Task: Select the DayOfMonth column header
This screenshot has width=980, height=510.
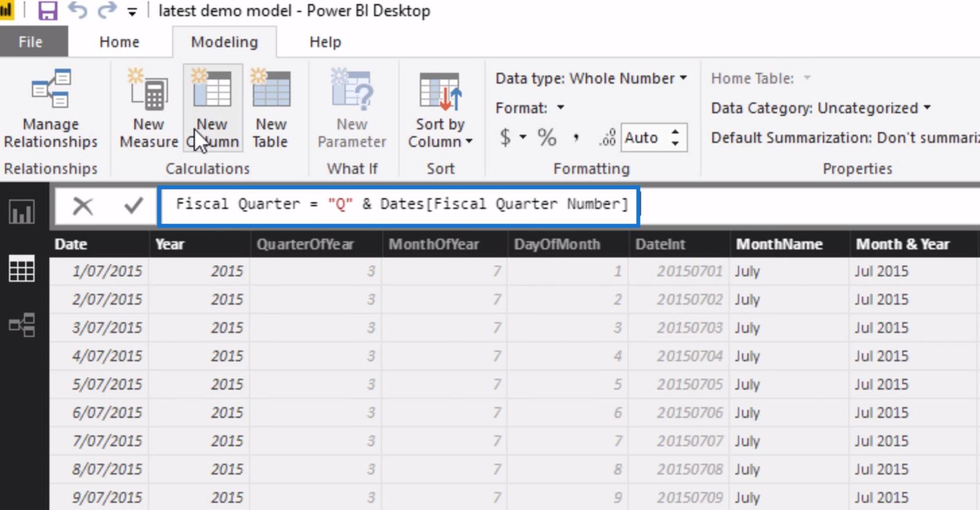Action: [x=568, y=244]
